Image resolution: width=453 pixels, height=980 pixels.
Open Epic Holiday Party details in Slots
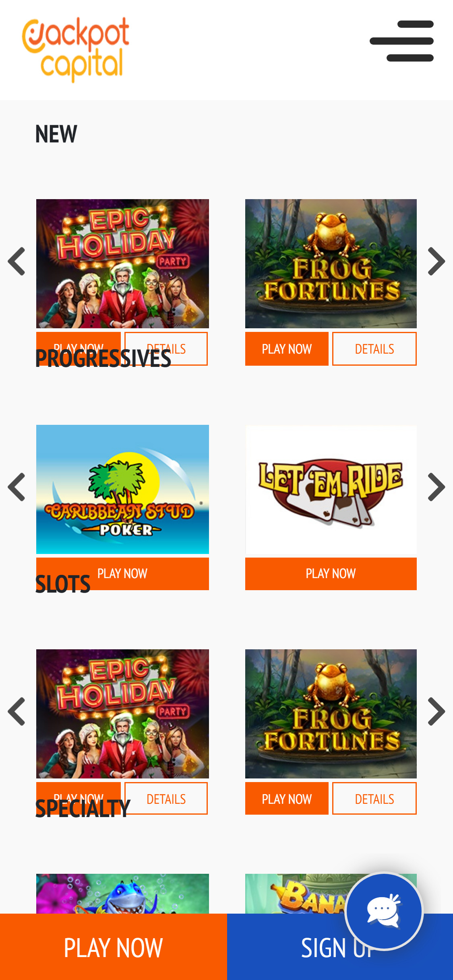coord(166,799)
